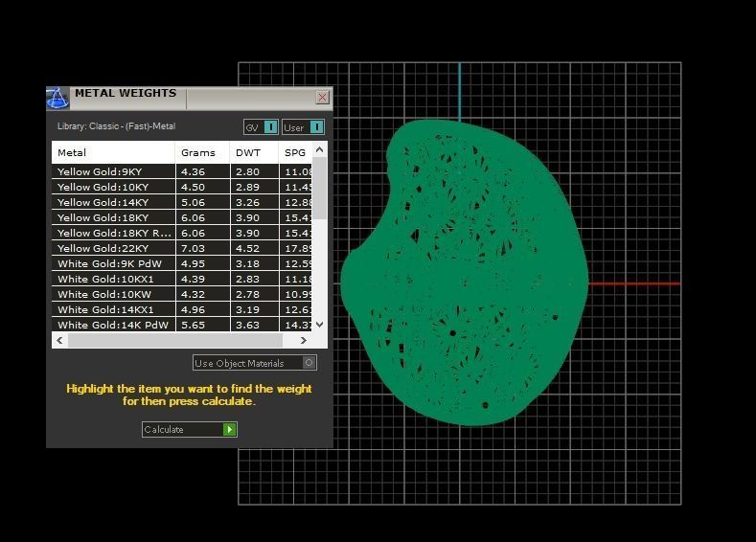Viewport: 756px width, 542px height.
Task: Click the table's scroll up arrow
Action: tap(319, 149)
